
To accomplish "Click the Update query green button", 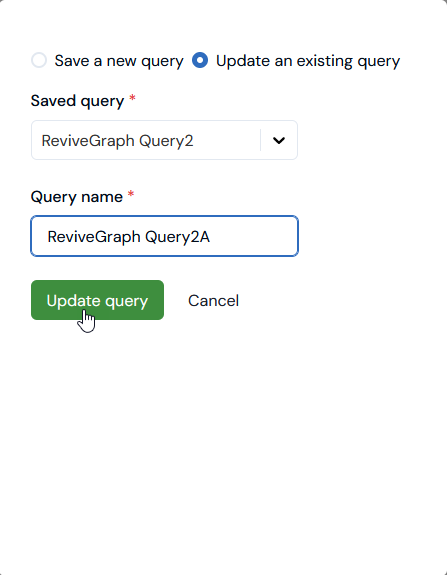I will (97, 300).
